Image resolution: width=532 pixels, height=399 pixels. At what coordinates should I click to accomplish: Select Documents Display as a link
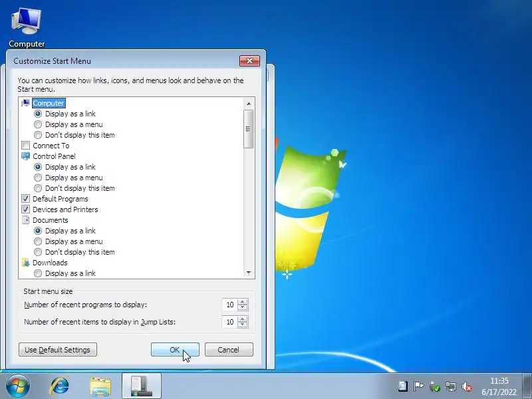38,231
